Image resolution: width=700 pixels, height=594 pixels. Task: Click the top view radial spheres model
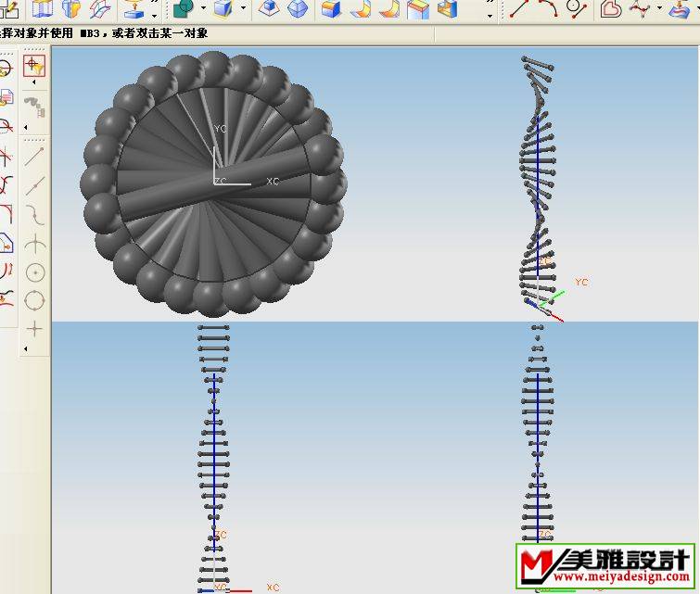pos(214,183)
